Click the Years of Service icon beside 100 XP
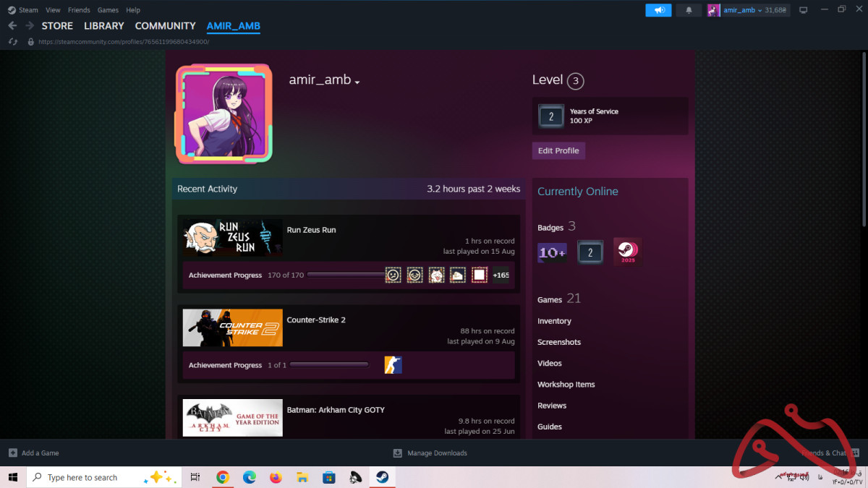This screenshot has width=868, height=488. [551, 116]
